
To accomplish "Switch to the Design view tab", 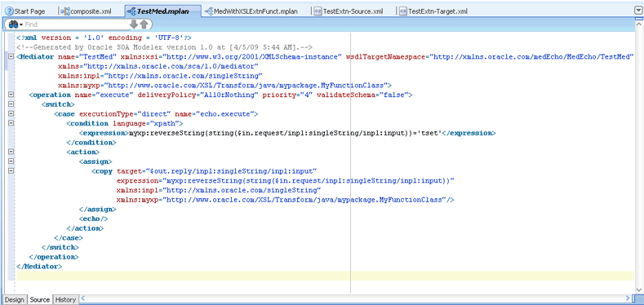I will coord(15,299).
